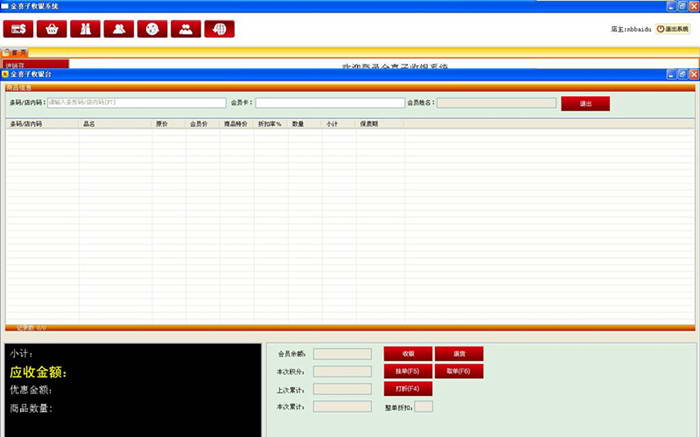Open the member management people icon
700x437 pixels.
119,29
